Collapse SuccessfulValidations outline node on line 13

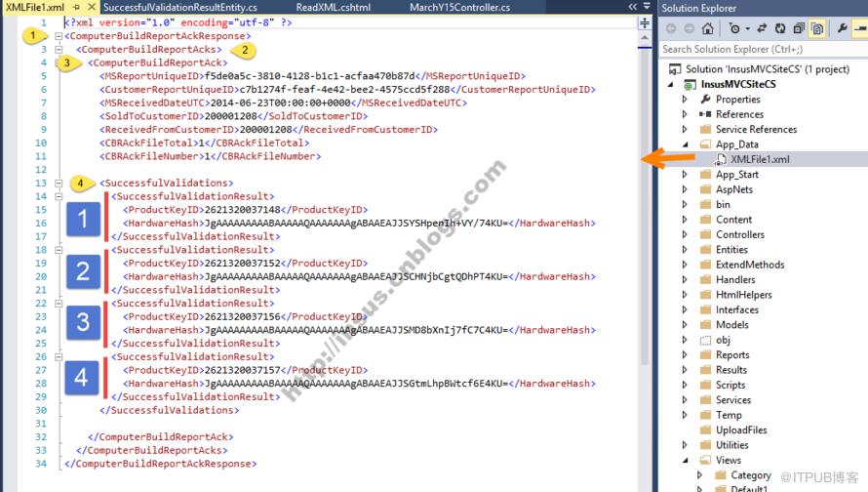[x=59, y=183]
